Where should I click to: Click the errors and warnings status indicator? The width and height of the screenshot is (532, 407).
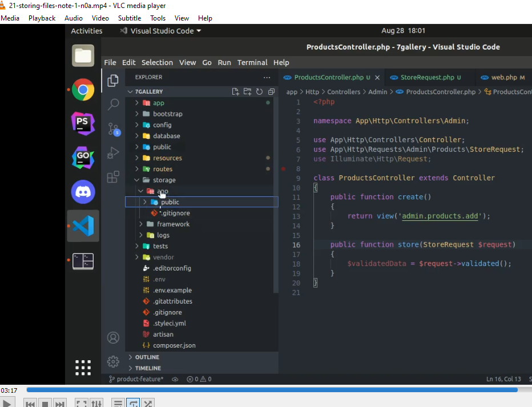click(x=199, y=379)
